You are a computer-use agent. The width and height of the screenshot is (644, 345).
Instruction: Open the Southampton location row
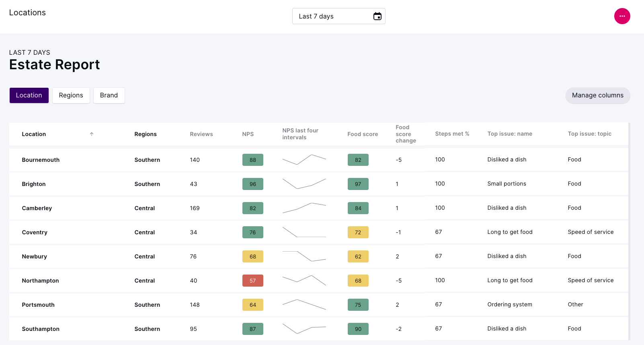pyautogui.click(x=41, y=329)
